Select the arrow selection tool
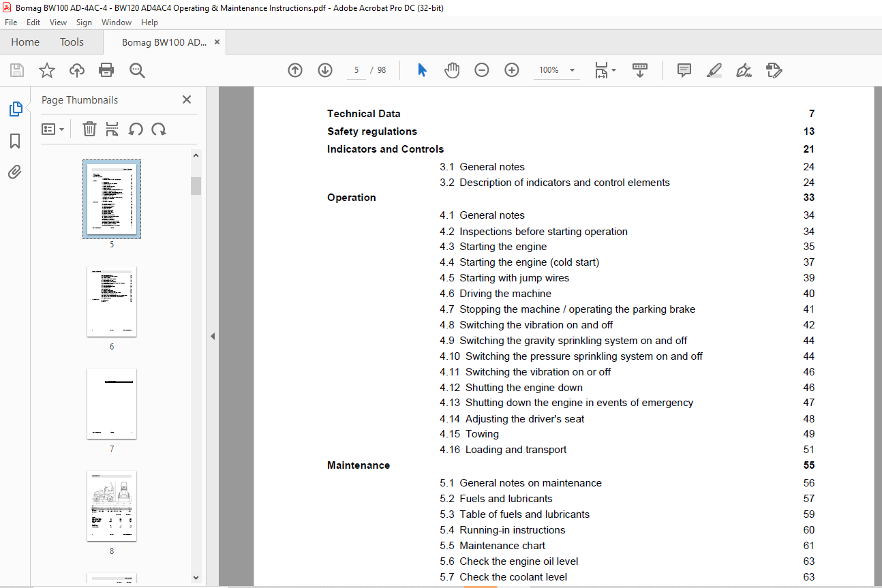 (422, 70)
